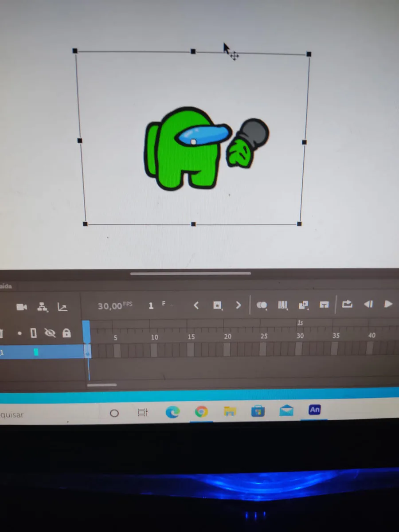This screenshot has height=532, width=399.
Task: Click frame 40 on the timeline ruler
Action: click(372, 335)
